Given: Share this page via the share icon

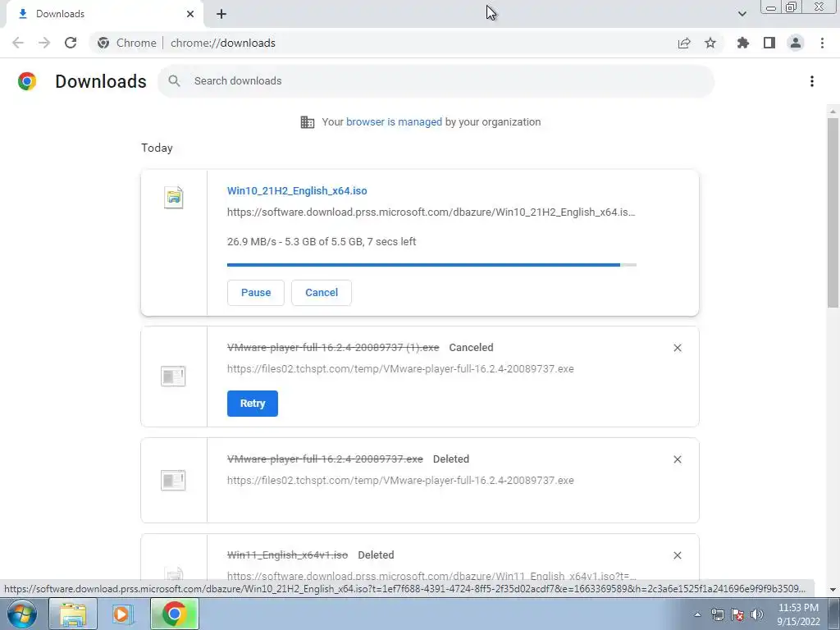Looking at the screenshot, I should click(684, 43).
